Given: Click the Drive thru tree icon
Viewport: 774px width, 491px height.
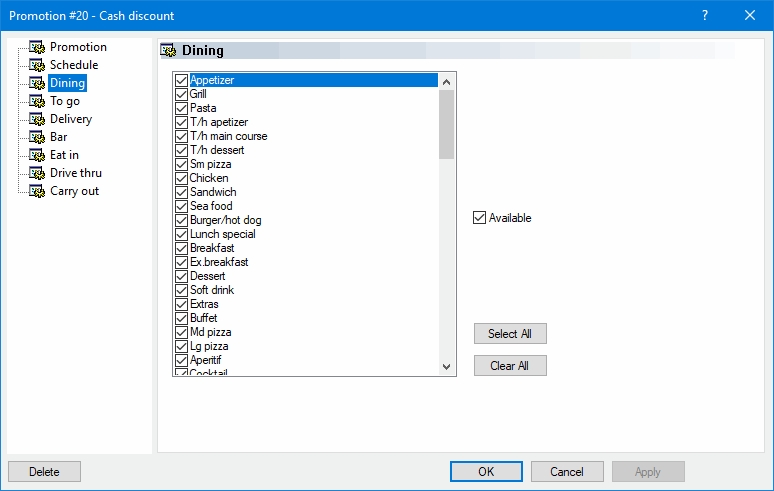Looking at the screenshot, I should coord(37,173).
